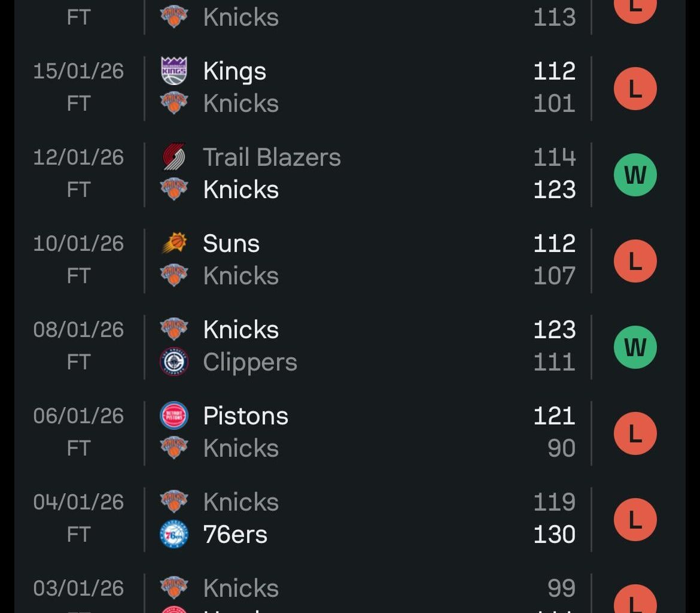Open the 10/01/26 Suns match date
The height and width of the screenshot is (613, 700).
78,244
